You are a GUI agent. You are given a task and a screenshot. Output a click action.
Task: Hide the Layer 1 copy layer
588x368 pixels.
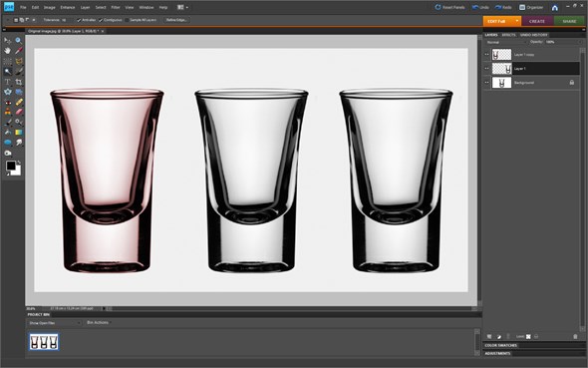[x=486, y=55]
